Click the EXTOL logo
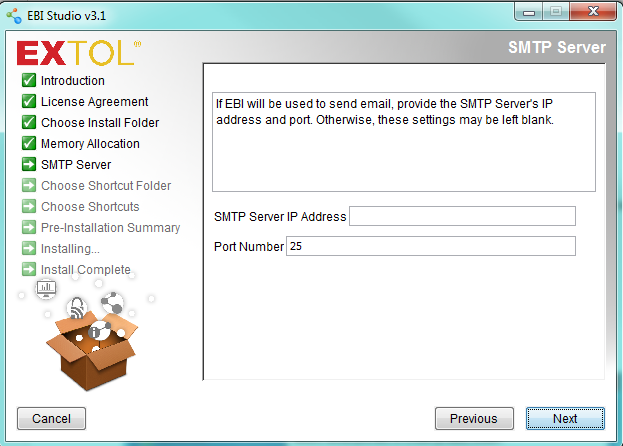The height and width of the screenshot is (446, 623). tap(78, 53)
